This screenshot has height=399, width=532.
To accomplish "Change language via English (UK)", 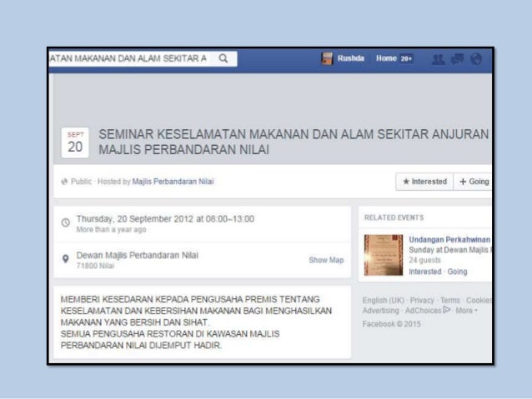I will click(x=384, y=301).
